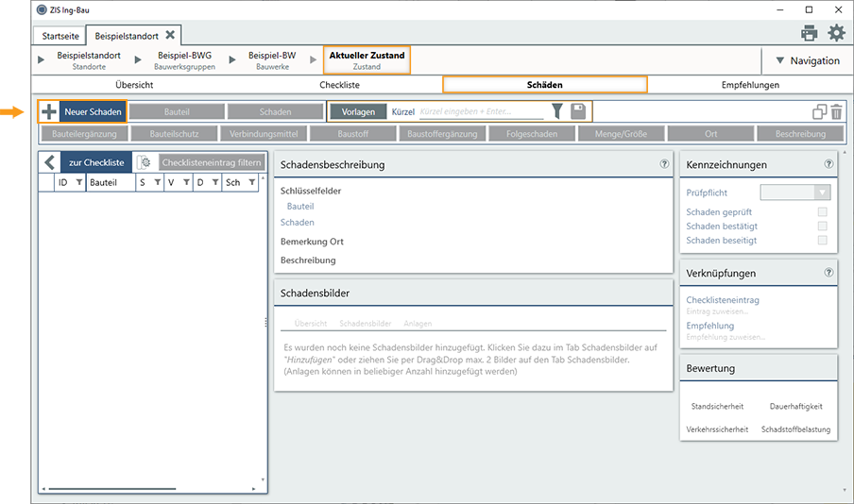Click the Bauteilergänzung button
Image resolution: width=854 pixels, height=504 pixels.
click(x=84, y=133)
